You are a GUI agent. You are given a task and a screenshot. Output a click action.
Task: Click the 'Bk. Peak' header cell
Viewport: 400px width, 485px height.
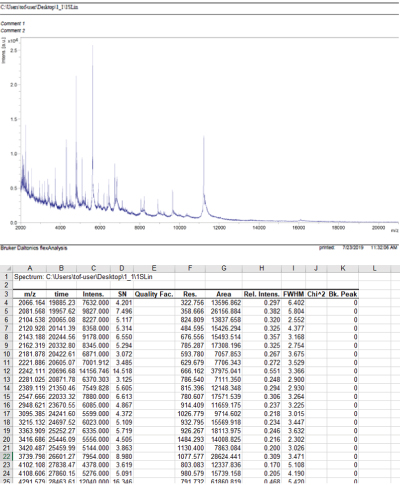tap(343, 294)
